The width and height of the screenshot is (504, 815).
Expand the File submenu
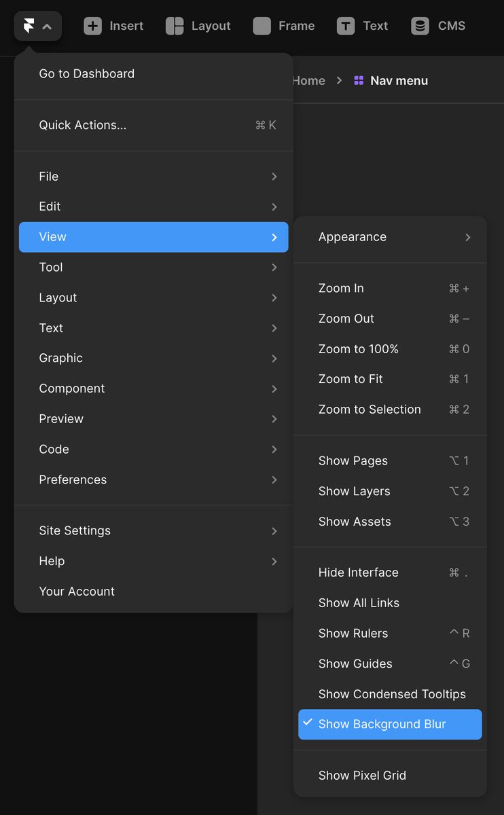(x=154, y=177)
